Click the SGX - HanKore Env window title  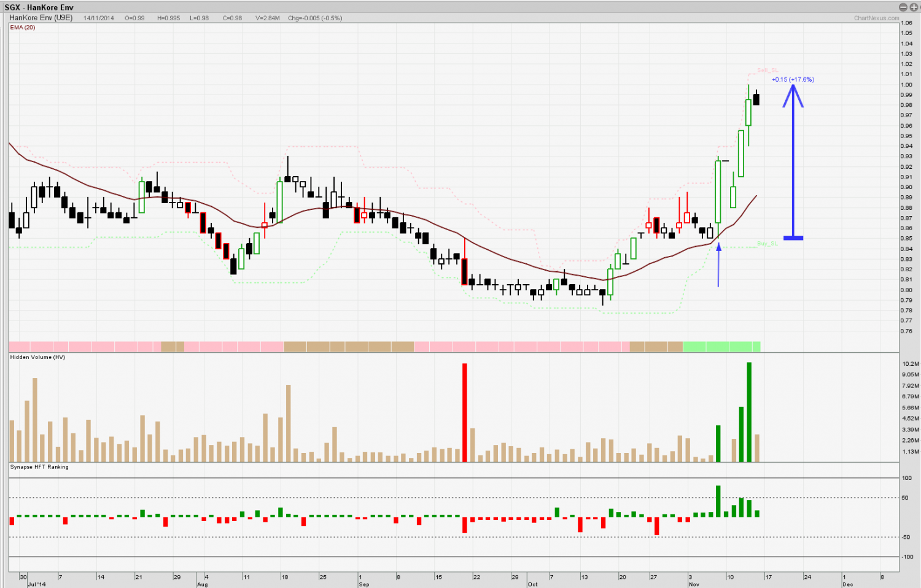pyautogui.click(x=39, y=7)
